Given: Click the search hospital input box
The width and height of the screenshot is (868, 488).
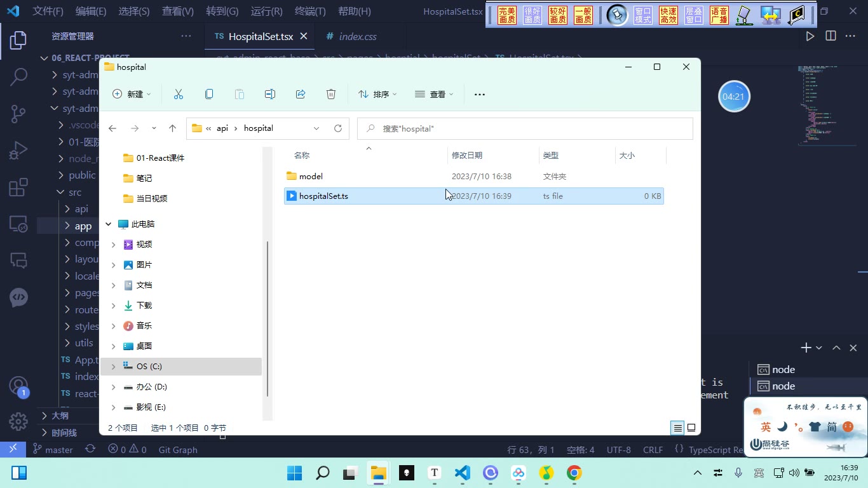Looking at the screenshot, I should point(525,128).
